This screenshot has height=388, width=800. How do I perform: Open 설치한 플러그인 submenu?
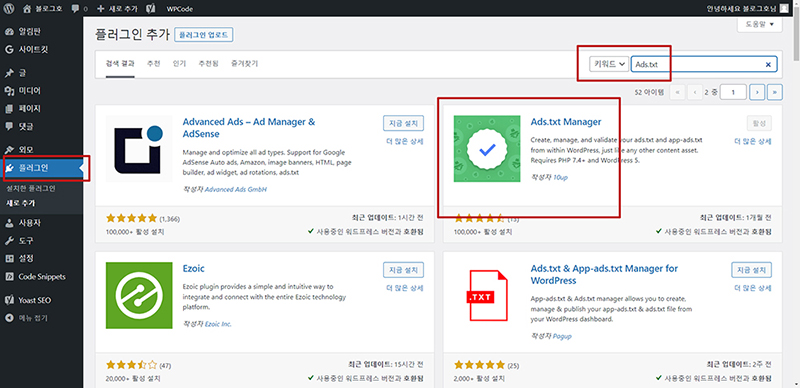tap(31, 188)
